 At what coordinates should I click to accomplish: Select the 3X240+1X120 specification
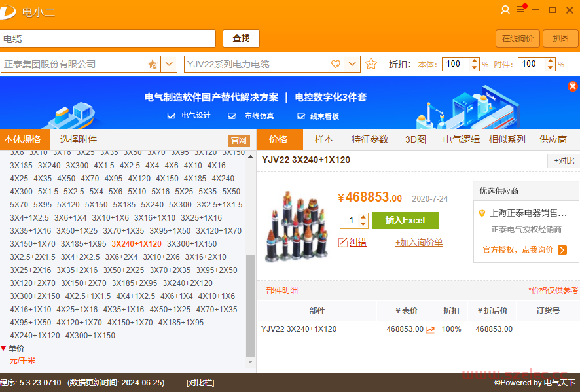coord(137,244)
